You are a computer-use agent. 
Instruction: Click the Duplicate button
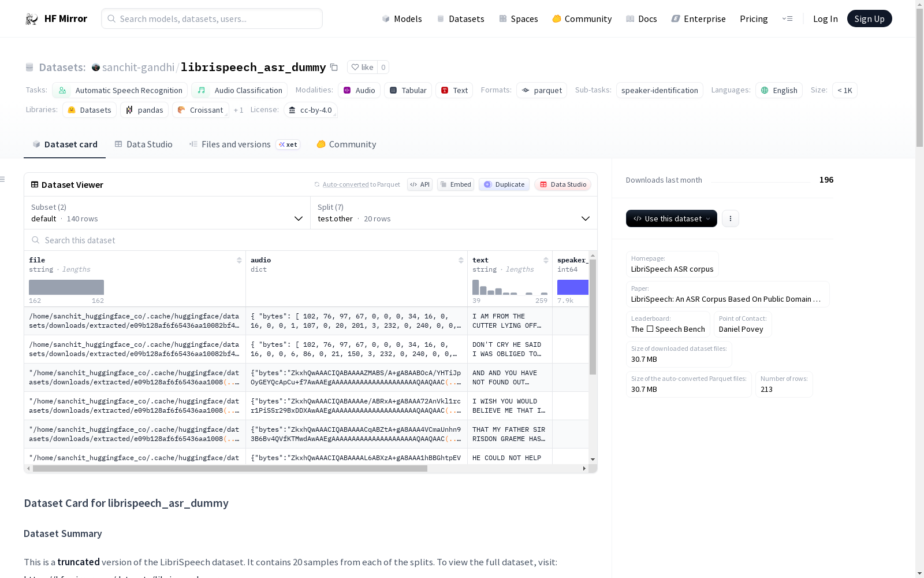click(504, 184)
